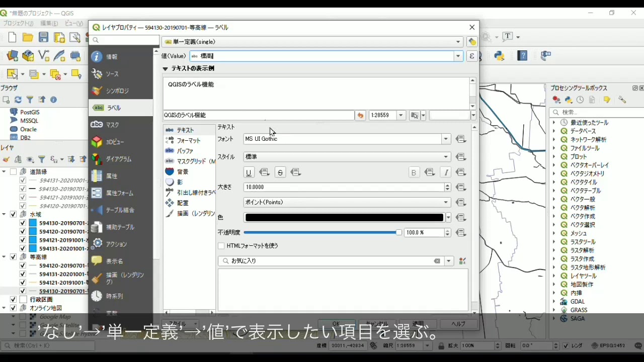The width and height of the screenshot is (644, 362).
Task: Click the italic (I) style button
Action: point(445,172)
